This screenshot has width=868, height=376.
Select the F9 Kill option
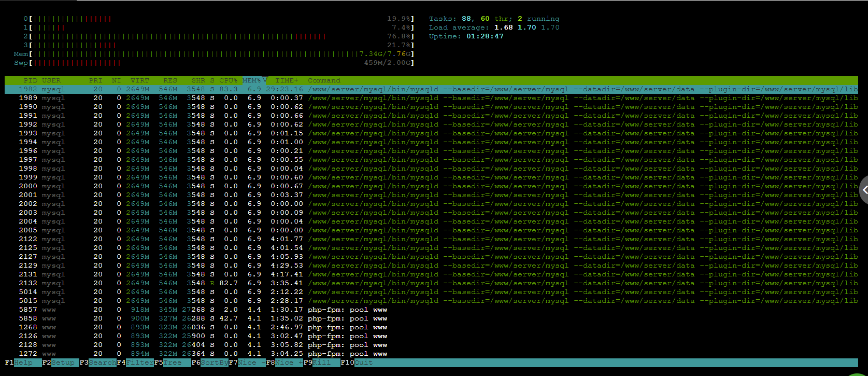pos(322,363)
